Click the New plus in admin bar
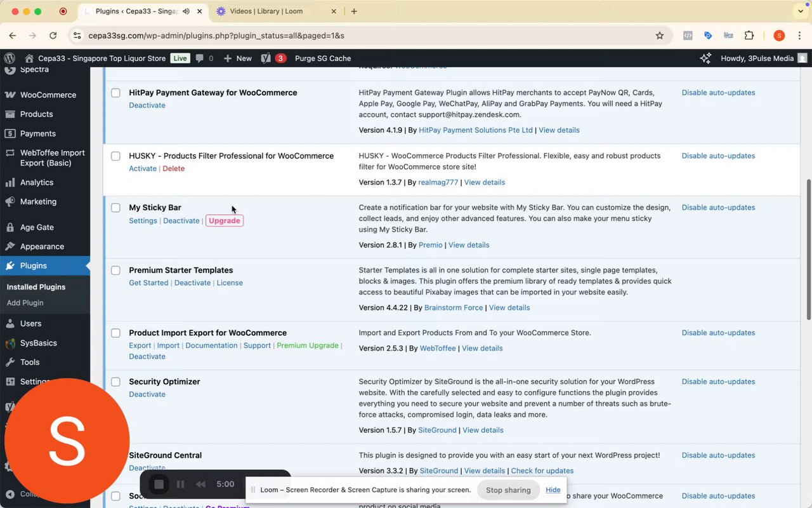Image resolution: width=812 pixels, height=508 pixels. pos(237,58)
